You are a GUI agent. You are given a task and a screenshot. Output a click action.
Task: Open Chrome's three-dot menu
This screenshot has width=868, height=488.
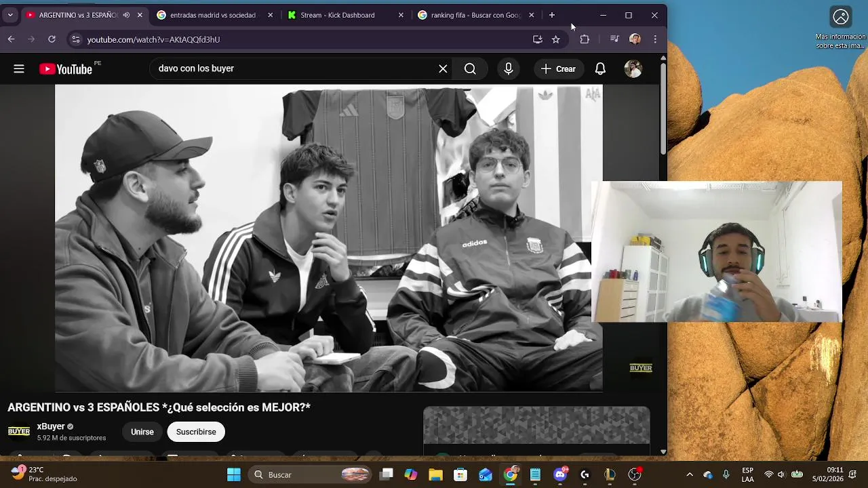(655, 39)
